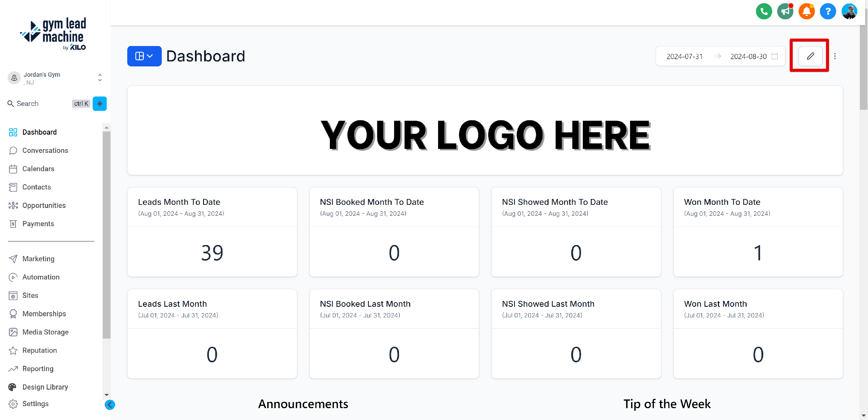Select the Automation menu item
The image size is (868, 420).
point(41,277)
